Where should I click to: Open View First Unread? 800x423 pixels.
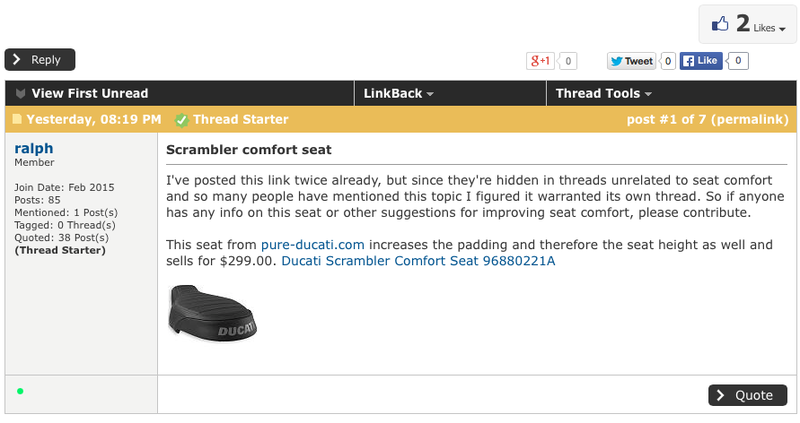[x=90, y=93]
